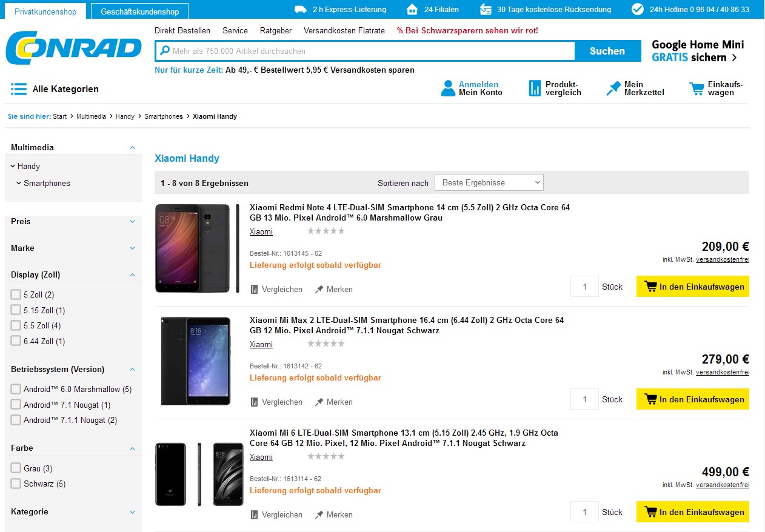Click versandkostenfrei link for Redmi Note 4

point(723,260)
